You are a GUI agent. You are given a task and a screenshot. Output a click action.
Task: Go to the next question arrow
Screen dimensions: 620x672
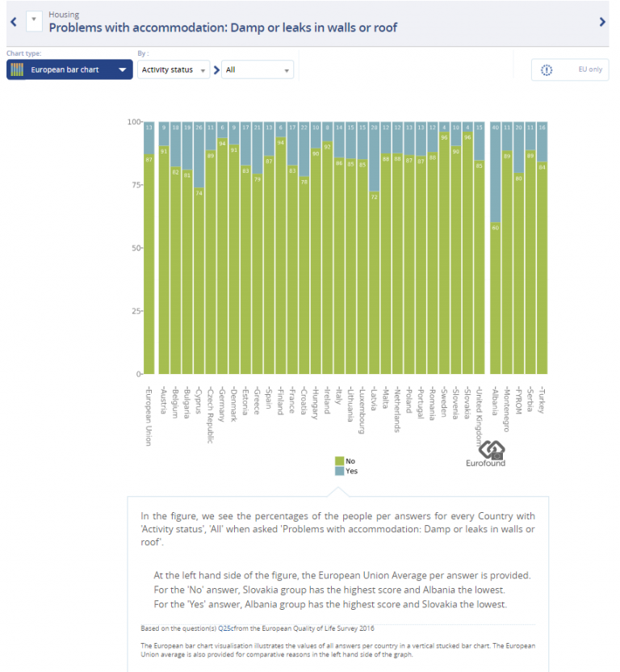click(x=602, y=22)
